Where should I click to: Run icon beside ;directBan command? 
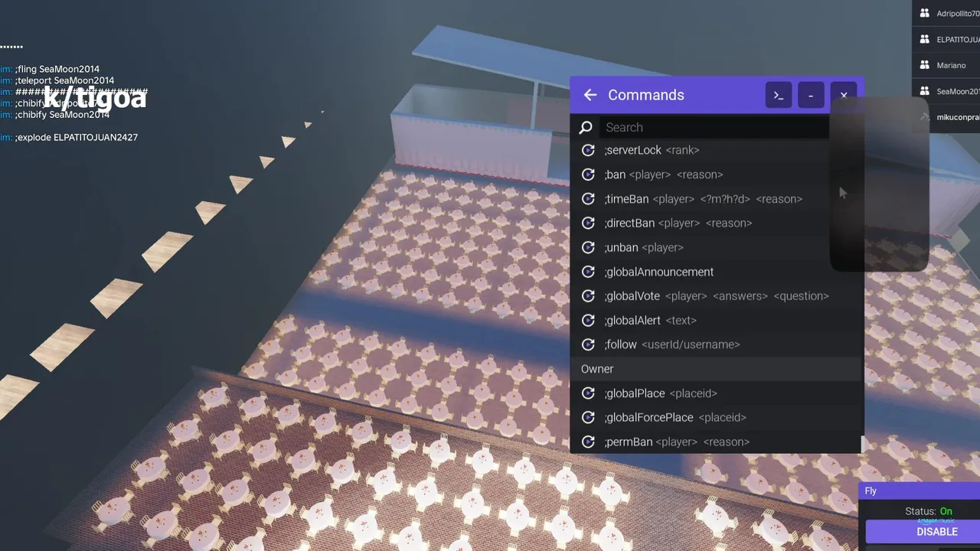[588, 223]
